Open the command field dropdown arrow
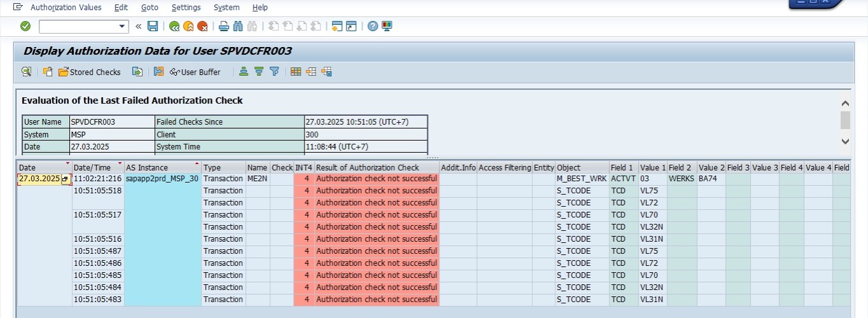Viewport: 868px width, 318px height. [x=123, y=26]
